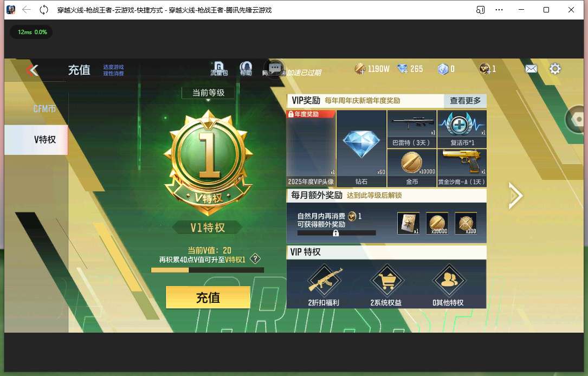Open the mail envelope icon
This screenshot has width=588, height=376.
point(531,69)
